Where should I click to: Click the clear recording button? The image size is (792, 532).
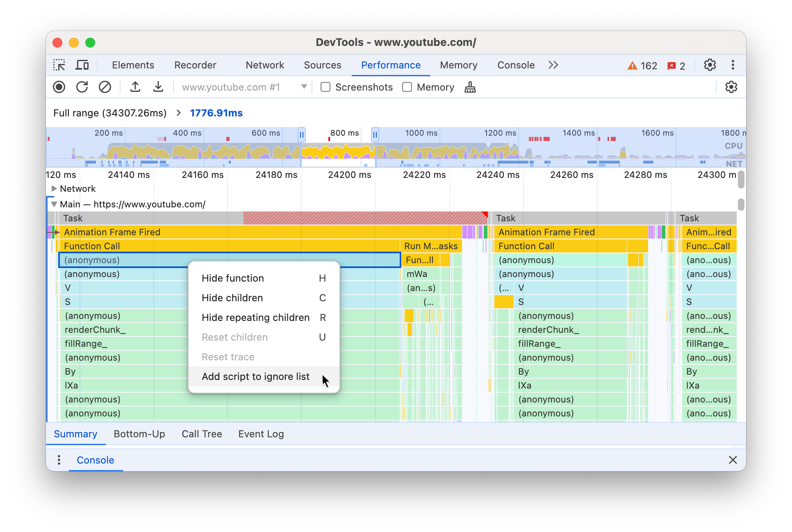point(104,87)
